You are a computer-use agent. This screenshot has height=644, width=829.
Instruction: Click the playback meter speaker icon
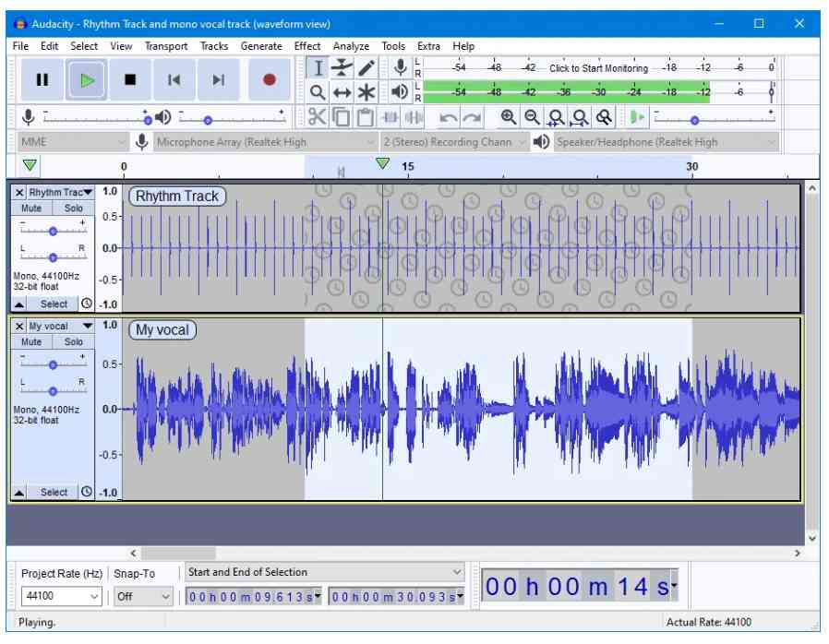[400, 92]
